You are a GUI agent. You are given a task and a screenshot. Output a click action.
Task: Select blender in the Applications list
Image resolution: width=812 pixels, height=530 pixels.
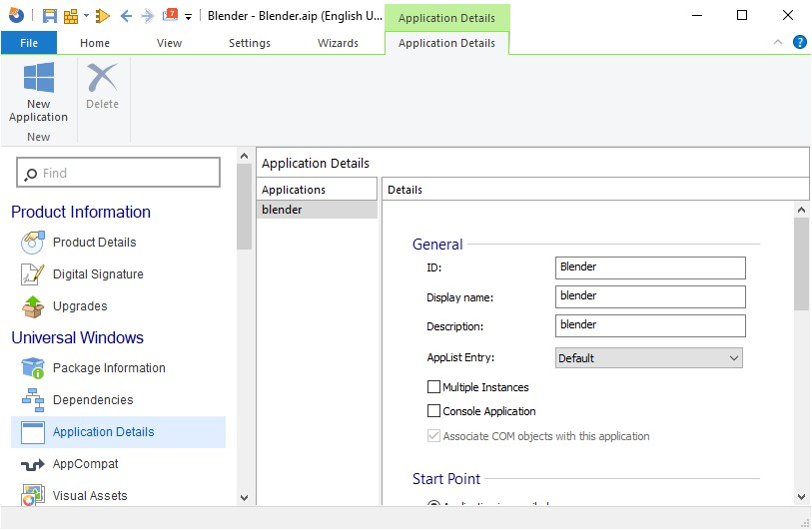tap(317, 210)
